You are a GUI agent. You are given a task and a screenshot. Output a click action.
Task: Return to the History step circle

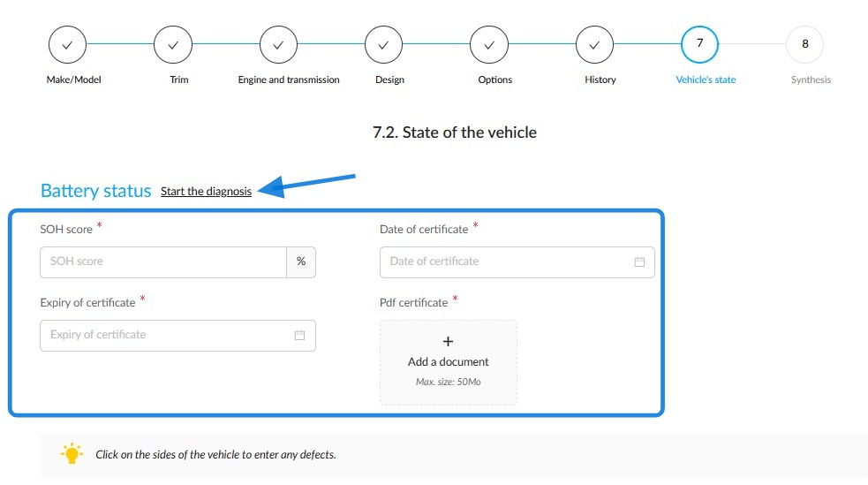pyautogui.click(x=594, y=45)
